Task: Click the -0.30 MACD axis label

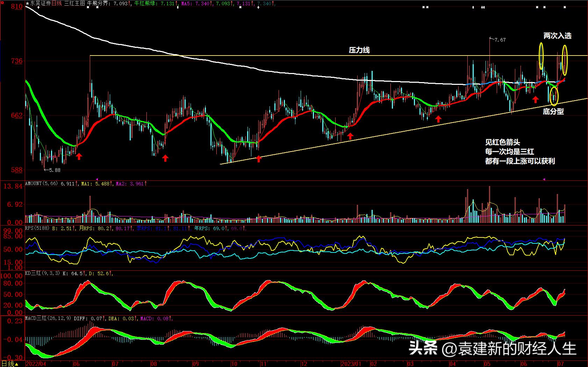Action: (x=13, y=358)
